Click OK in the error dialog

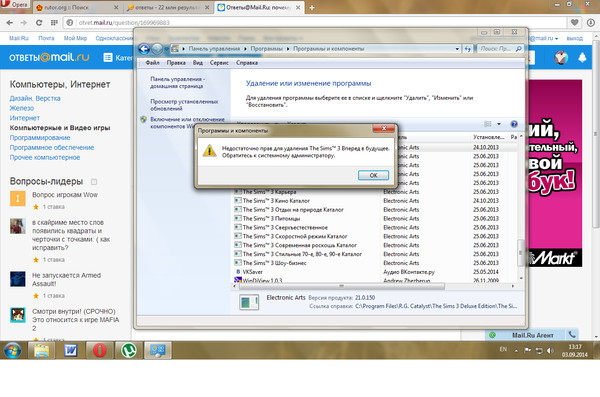(x=373, y=175)
